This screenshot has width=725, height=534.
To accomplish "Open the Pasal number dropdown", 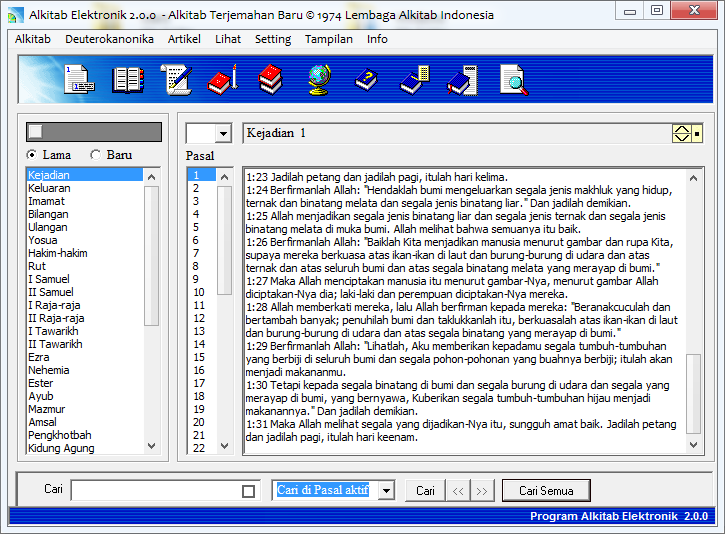I will pos(223,134).
